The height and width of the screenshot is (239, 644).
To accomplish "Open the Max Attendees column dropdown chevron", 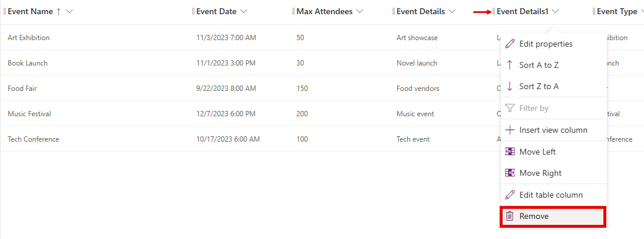I will pos(360,12).
